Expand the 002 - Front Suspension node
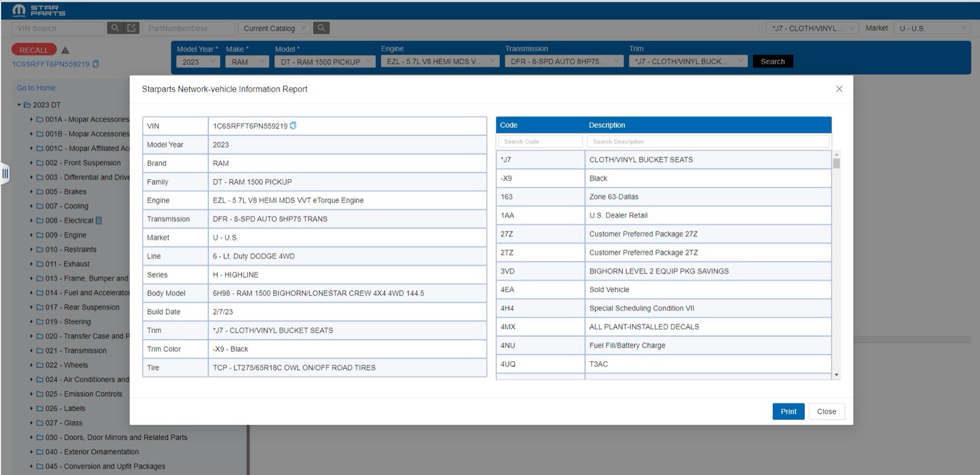 (31, 163)
